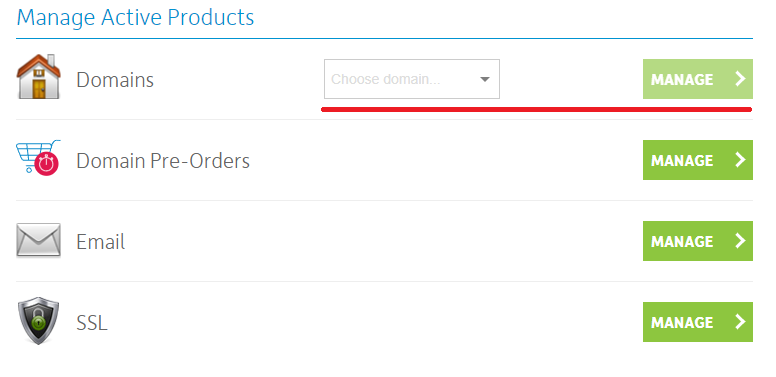The image size is (776, 377).
Task: Click the Manage button for Domains
Action: (698, 79)
